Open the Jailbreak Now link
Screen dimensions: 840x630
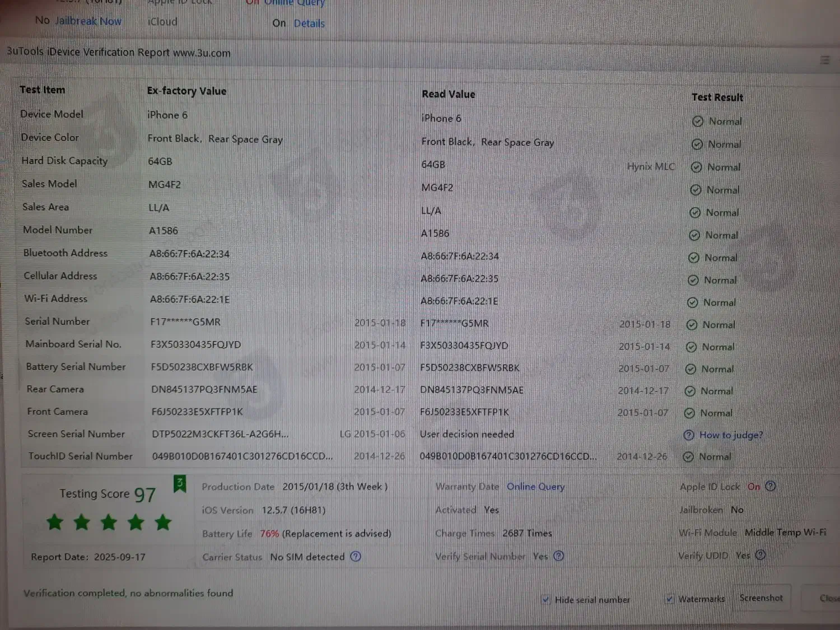pos(88,21)
